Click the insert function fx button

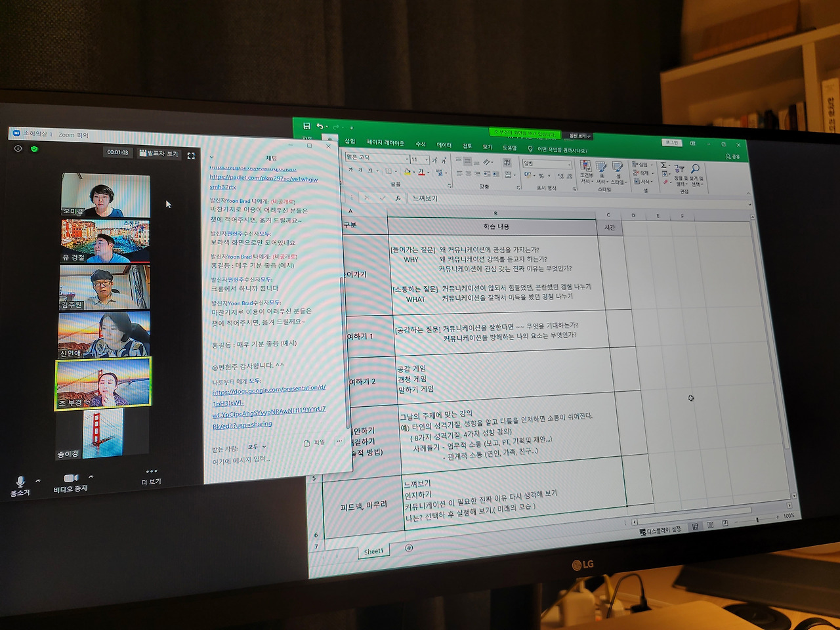click(x=397, y=198)
